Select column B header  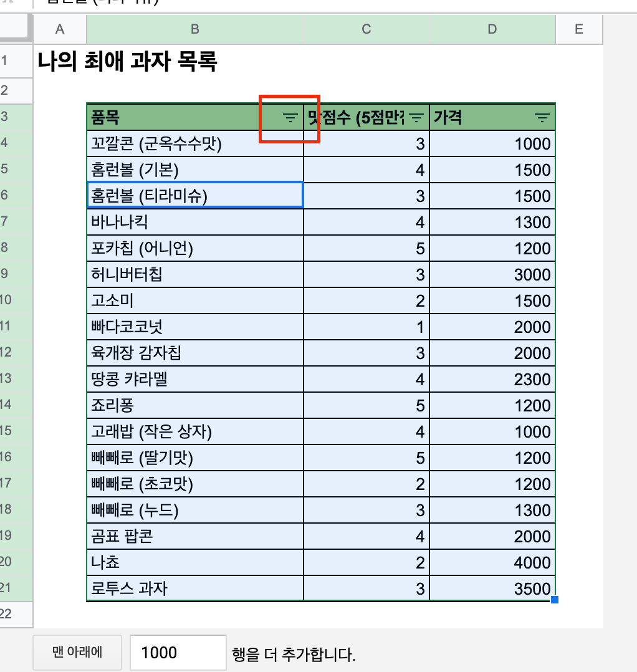195,29
